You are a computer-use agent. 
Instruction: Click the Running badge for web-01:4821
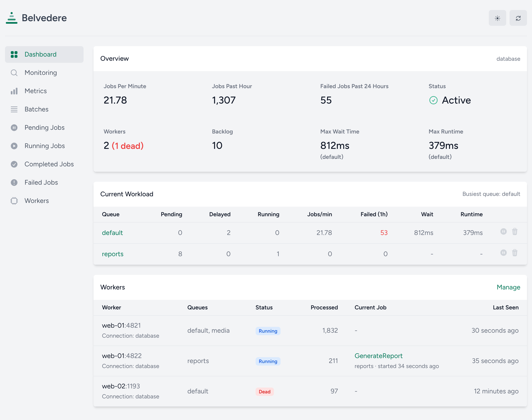coord(268,331)
